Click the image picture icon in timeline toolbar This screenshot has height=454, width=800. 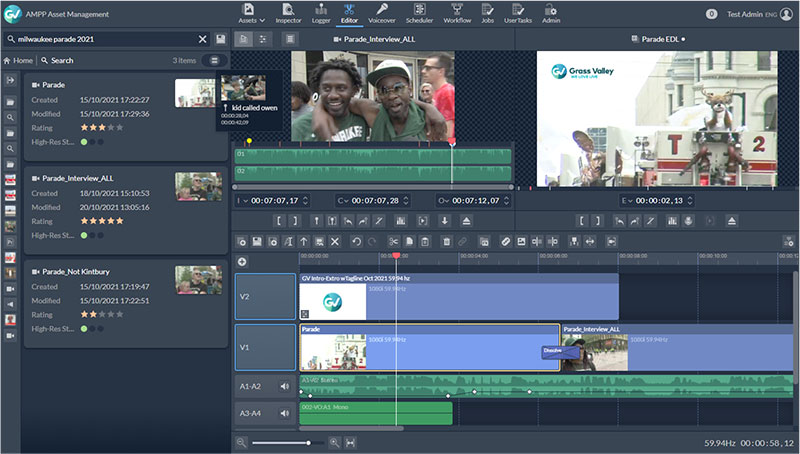coord(521,241)
